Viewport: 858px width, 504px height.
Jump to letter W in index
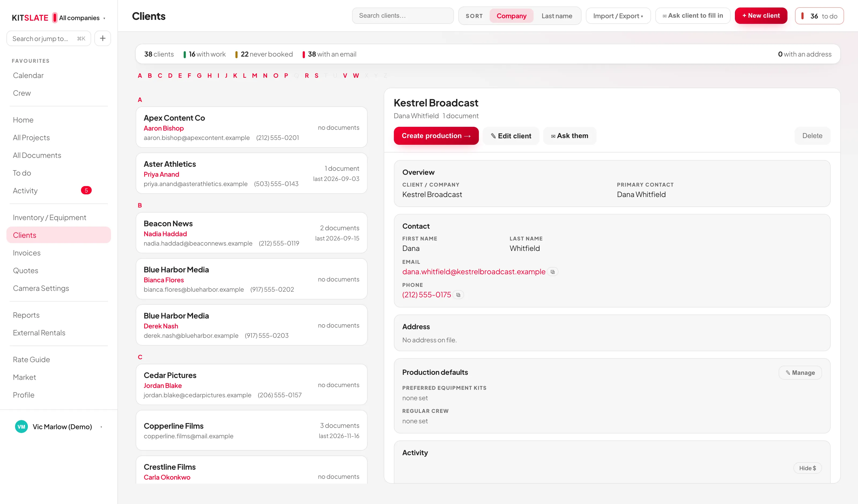(356, 76)
